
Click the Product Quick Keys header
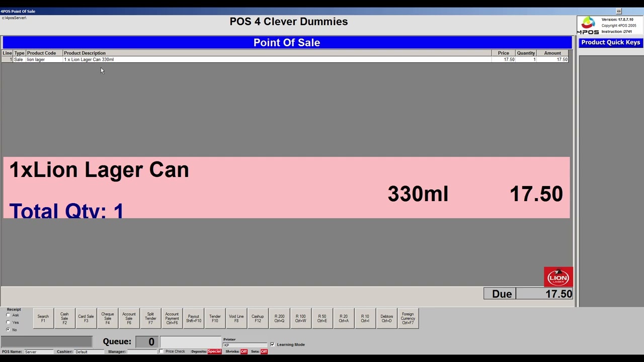click(611, 42)
